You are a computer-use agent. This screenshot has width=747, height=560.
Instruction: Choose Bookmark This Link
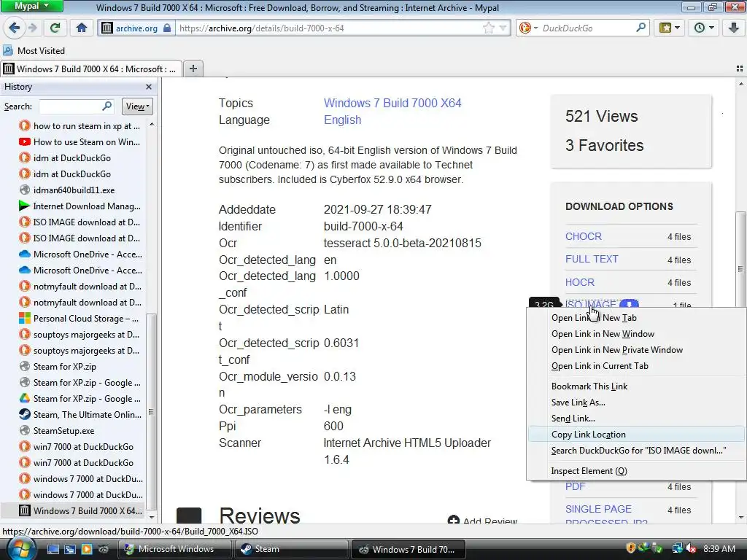click(x=636, y=386)
